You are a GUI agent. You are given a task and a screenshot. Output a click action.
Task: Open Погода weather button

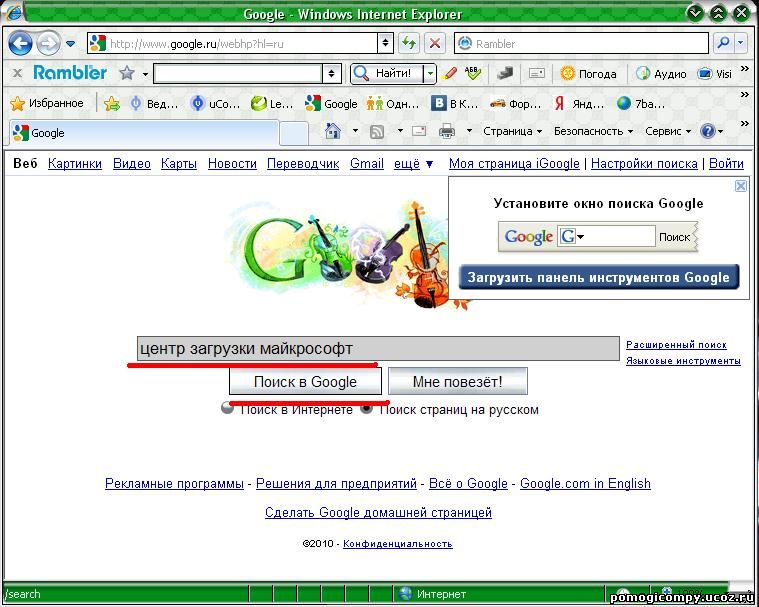(589, 74)
